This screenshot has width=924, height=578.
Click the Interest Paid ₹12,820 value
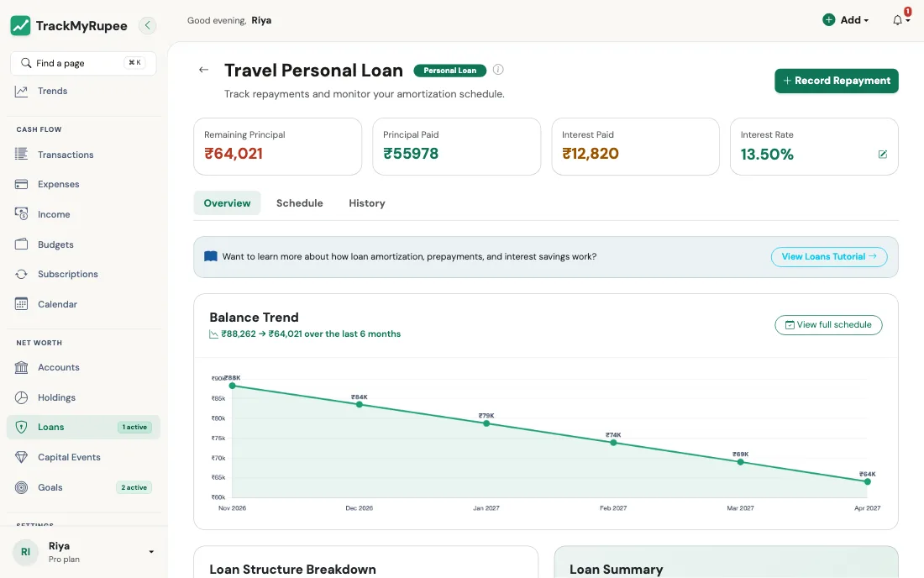[x=590, y=154]
